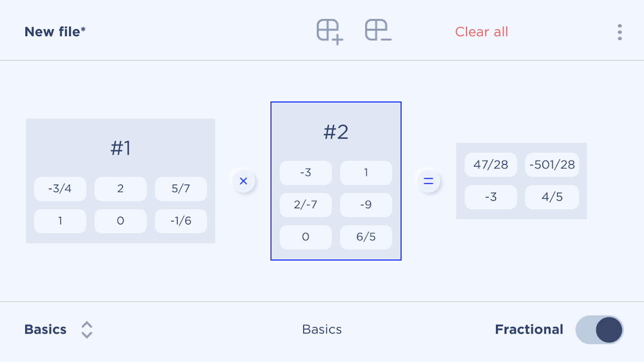The height and width of the screenshot is (362, 644).
Task: Expand the Basics category chevron selector
Action: coord(87,329)
